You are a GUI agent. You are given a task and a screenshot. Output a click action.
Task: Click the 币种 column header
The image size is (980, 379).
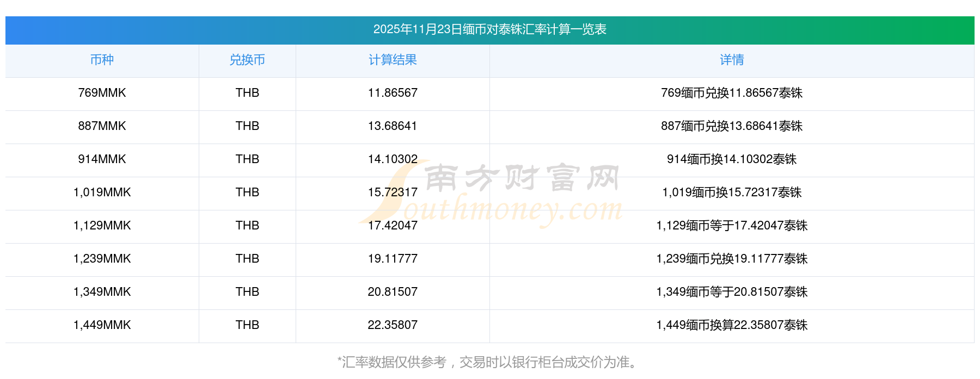(x=102, y=60)
